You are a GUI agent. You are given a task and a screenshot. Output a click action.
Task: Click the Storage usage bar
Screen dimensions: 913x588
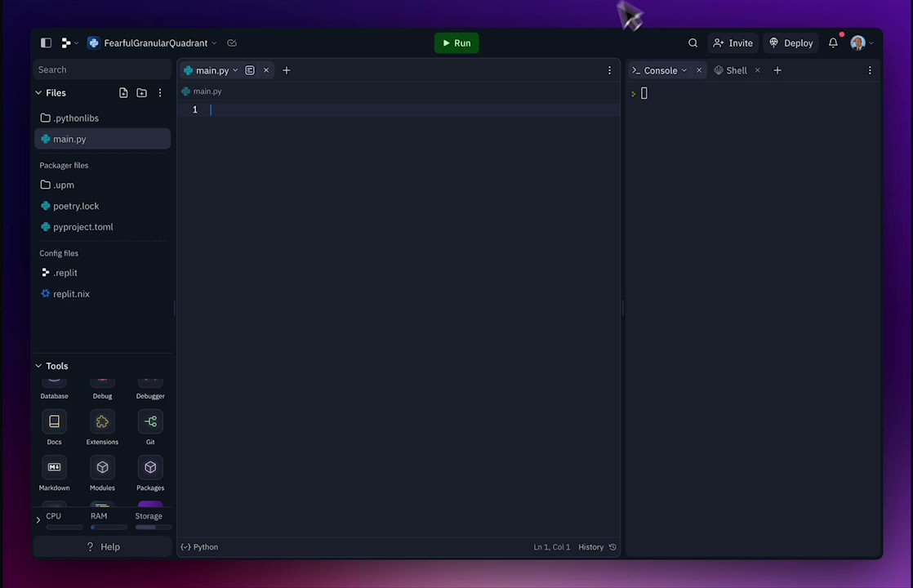[x=154, y=528]
